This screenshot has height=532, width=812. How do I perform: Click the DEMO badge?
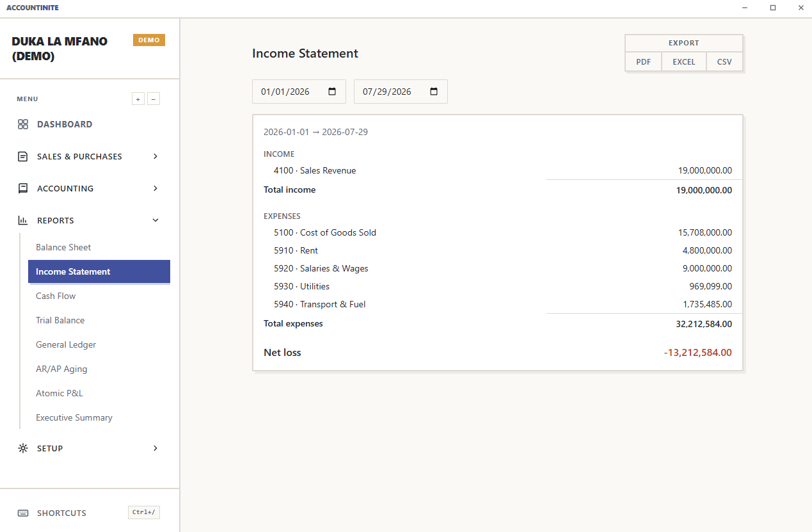[x=149, y=40]
